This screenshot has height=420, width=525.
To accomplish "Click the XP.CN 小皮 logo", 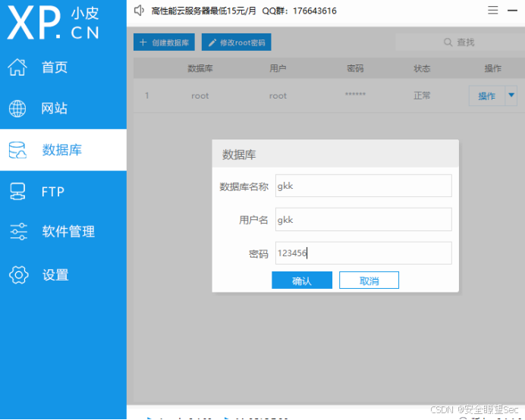I will click(x=53, y=23).
